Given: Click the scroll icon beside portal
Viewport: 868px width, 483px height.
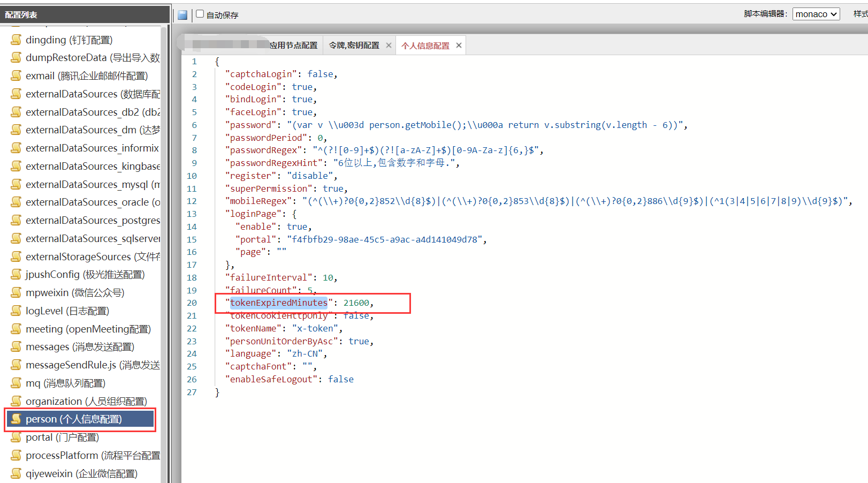Looking at the screenshot, I should 17,437.
